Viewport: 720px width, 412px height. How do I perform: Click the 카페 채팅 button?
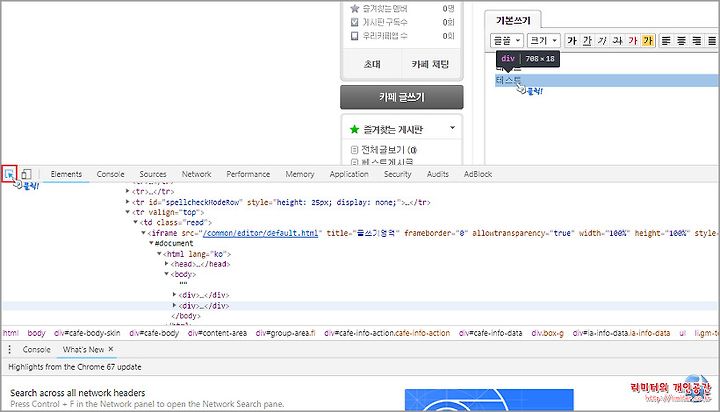430,64
